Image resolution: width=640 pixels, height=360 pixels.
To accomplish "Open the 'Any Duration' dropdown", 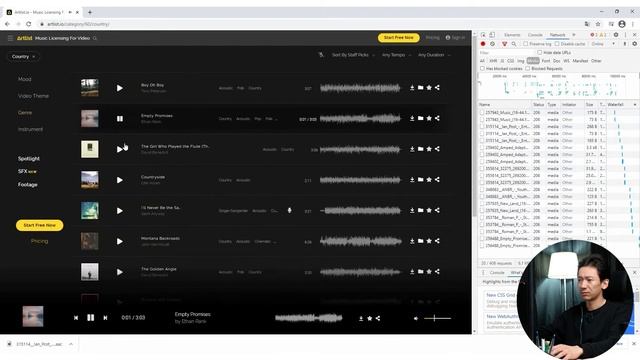I will click(x=434, y=55).
